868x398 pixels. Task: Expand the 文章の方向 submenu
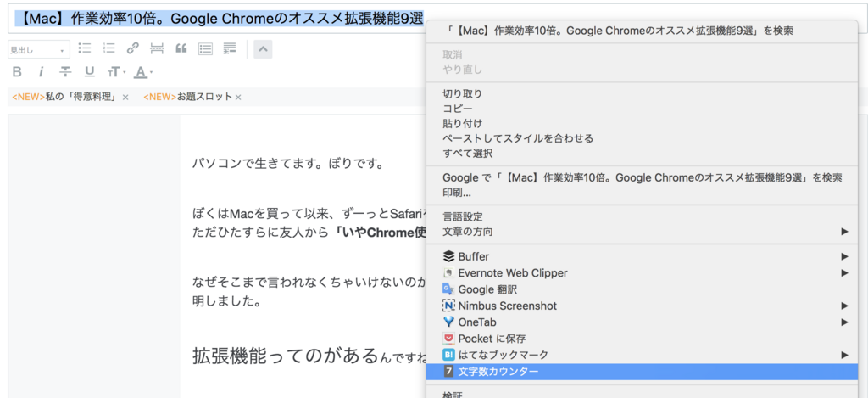coord(642,232)
